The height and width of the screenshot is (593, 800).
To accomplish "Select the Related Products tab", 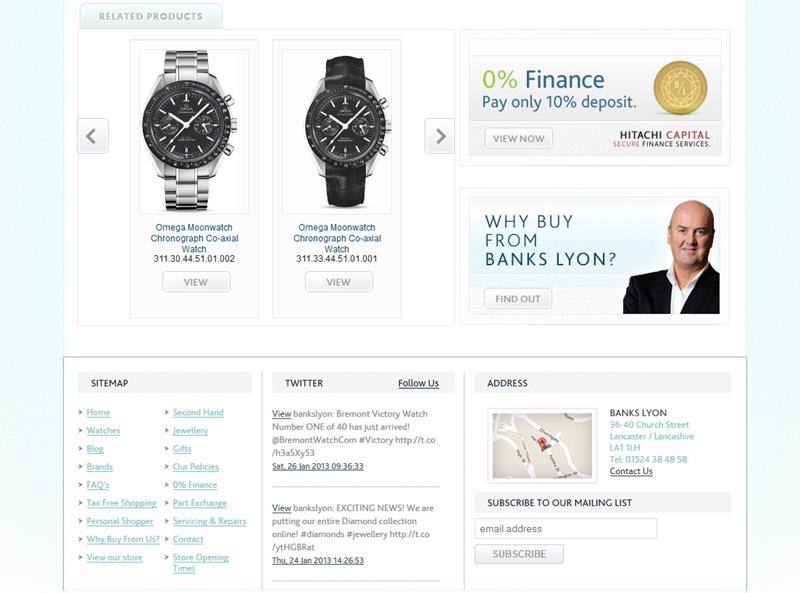I will pos(151,16).
